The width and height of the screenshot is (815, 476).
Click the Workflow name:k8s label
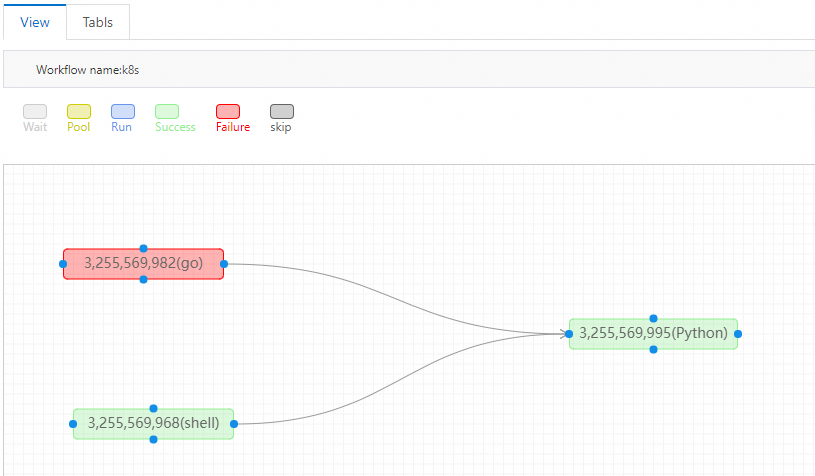[87, 70]
